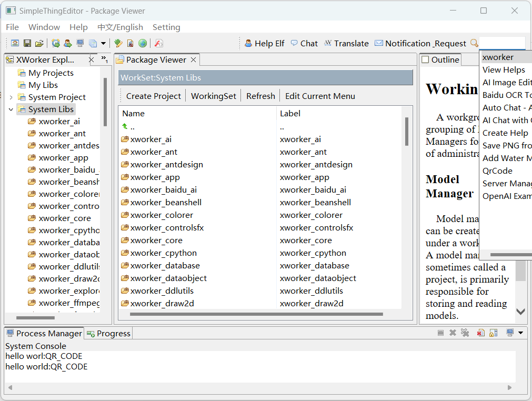
Task: Expand the System Project tree node
Action: pos(11,97)
